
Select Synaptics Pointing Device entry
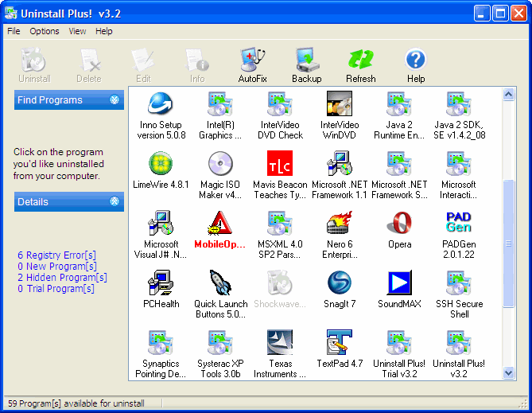[161, 354]
